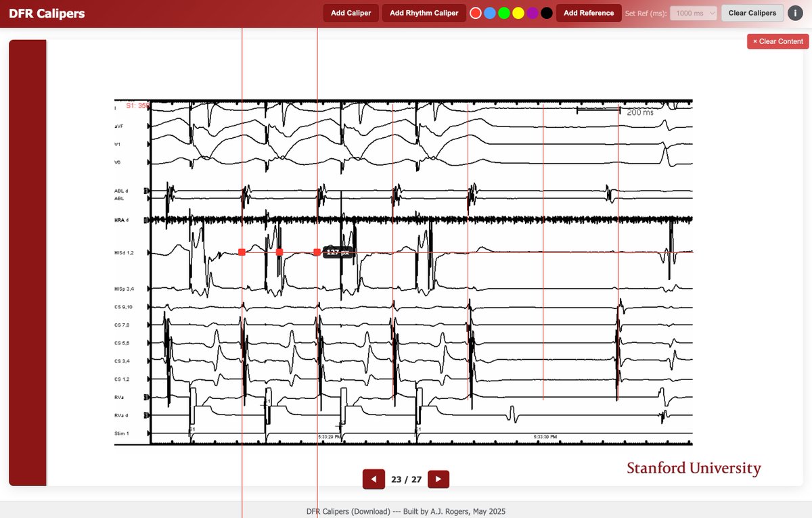Image resolution: width=812 pixels, height=518 pixels.
Task: Go to the previous image arrow
Action: click(x=374, y=479)
